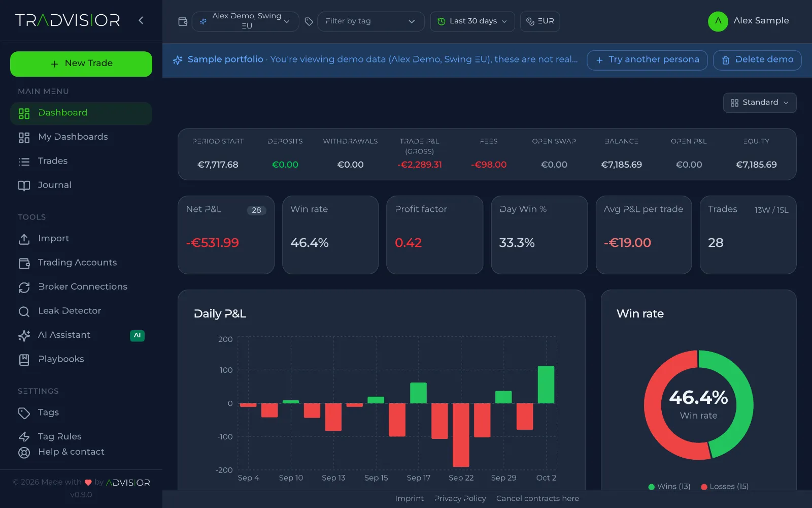Open the Journal section
Image resolution: width=812 pixels, height=508 pixels.
point(81,185)
